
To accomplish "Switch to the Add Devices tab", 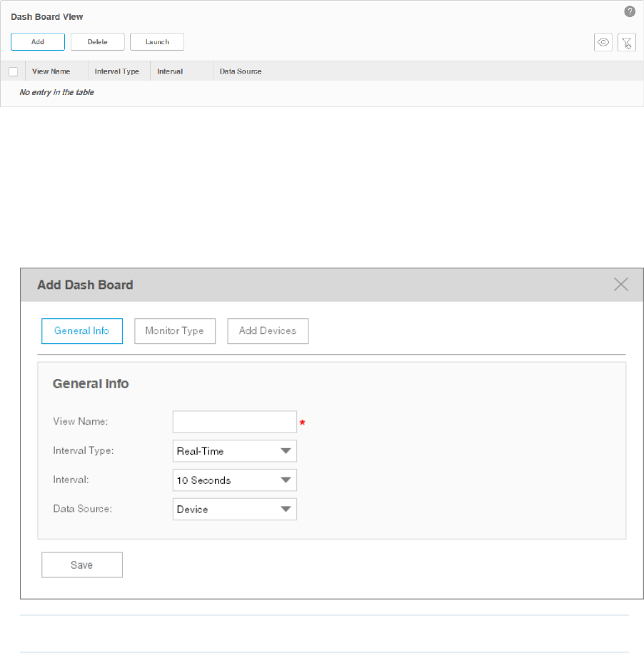I will point(268,331).
